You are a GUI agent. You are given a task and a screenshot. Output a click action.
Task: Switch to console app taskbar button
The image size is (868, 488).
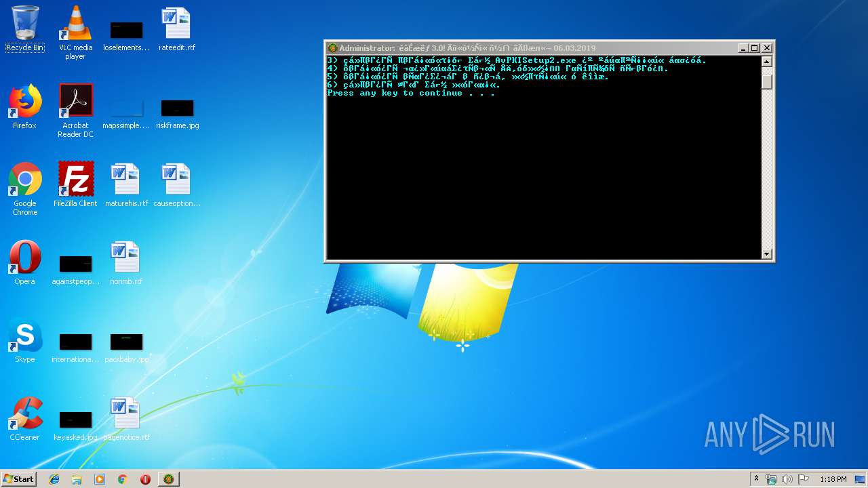click(168, 479)
